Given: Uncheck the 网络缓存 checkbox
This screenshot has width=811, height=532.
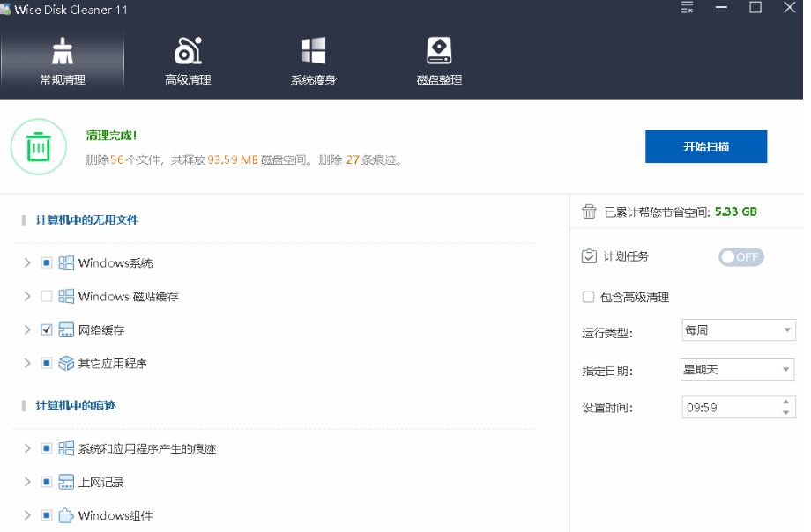Looking at the screenshot, I should click(x=47, y=329).
